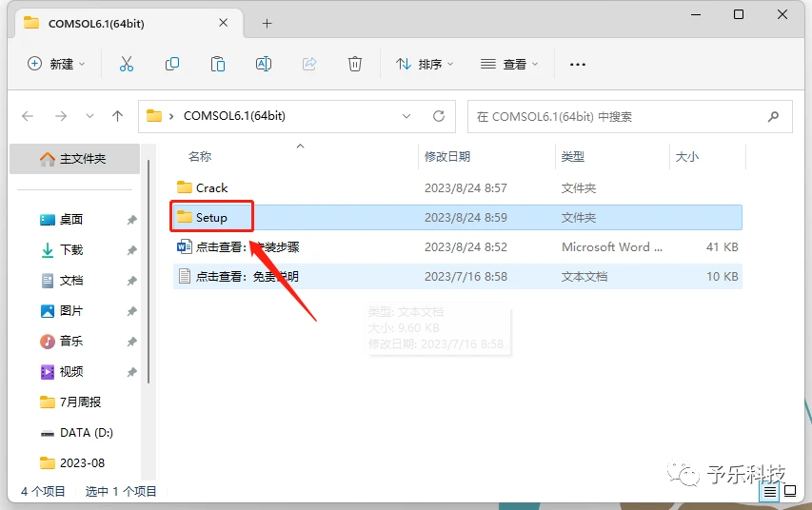Image resolution: width=812 pixels, height=510 pixels.
Task: Open DATA (D:) drive in sidebar
Action: (77, 433)
